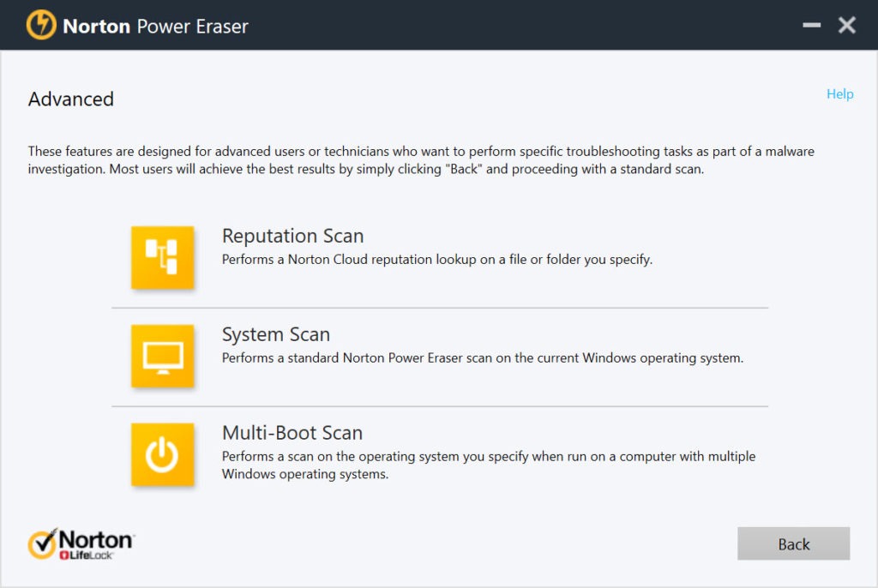Click the standard Norton Power Eraser scan description
The image size is (878, 588).
(482, 357)
